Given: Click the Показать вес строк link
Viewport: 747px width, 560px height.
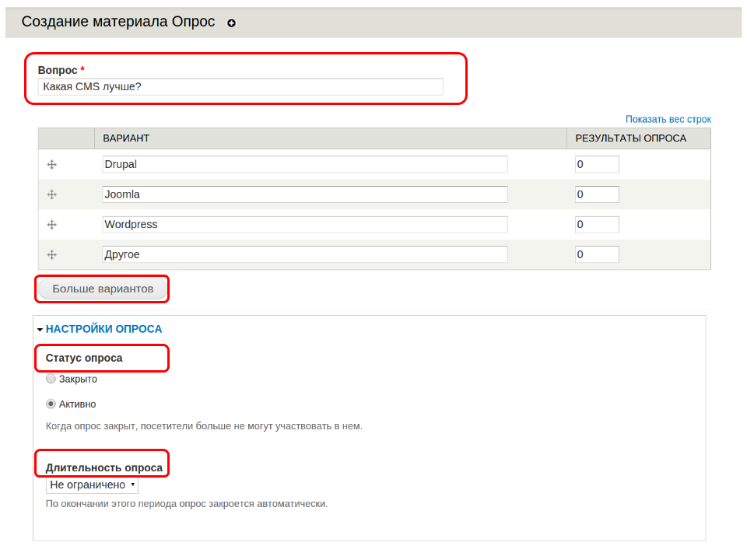Looking at the screenshot, I should [668, 119].
